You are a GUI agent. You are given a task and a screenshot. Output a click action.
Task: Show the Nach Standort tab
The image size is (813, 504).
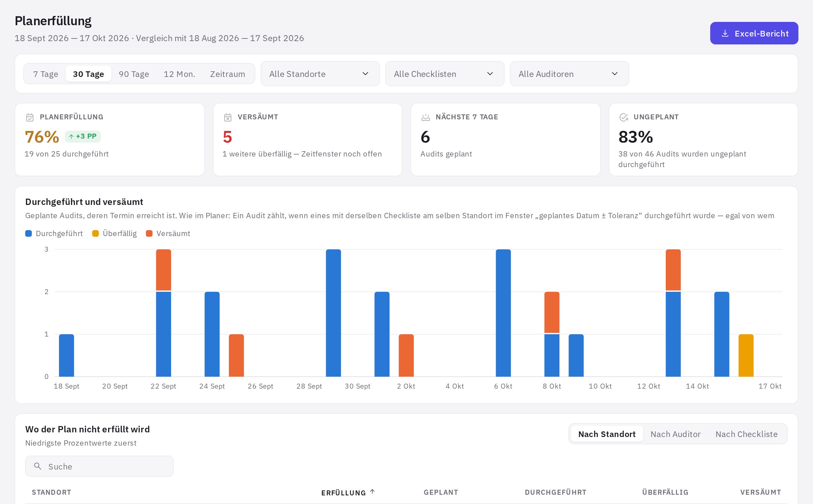click(x=607, y=434)
